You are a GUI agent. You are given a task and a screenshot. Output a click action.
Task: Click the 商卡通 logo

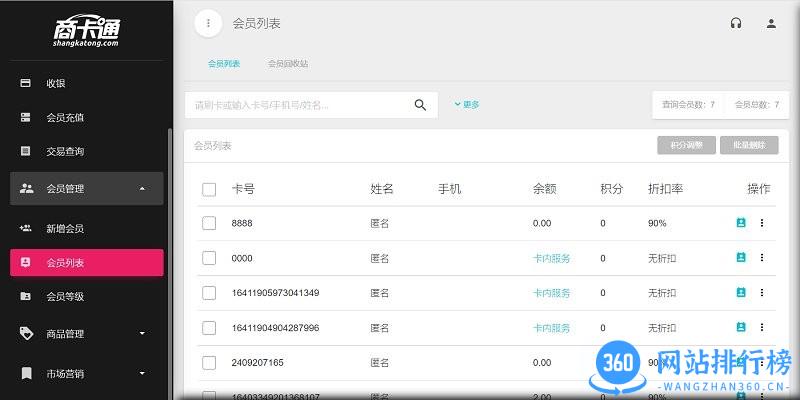[x=86, y=32]
